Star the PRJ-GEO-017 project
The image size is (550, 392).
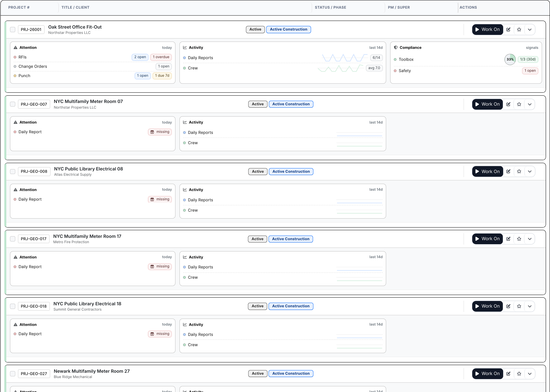click(519, 239)
